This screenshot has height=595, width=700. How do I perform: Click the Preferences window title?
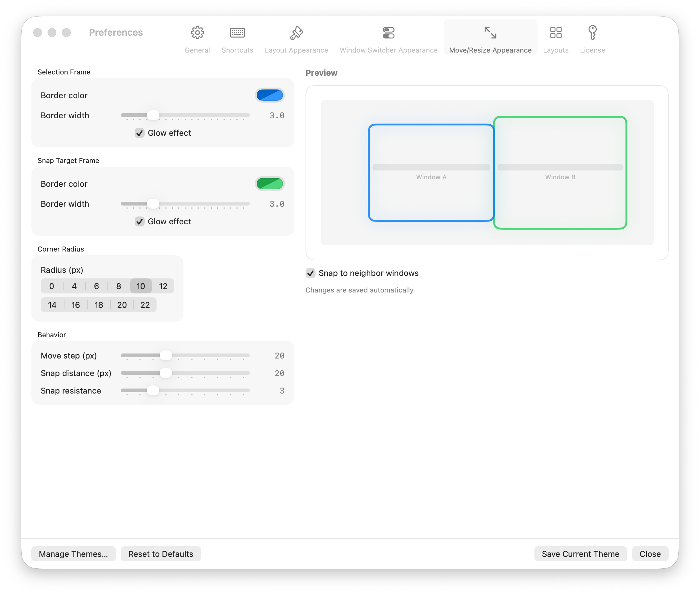[116, 33]
